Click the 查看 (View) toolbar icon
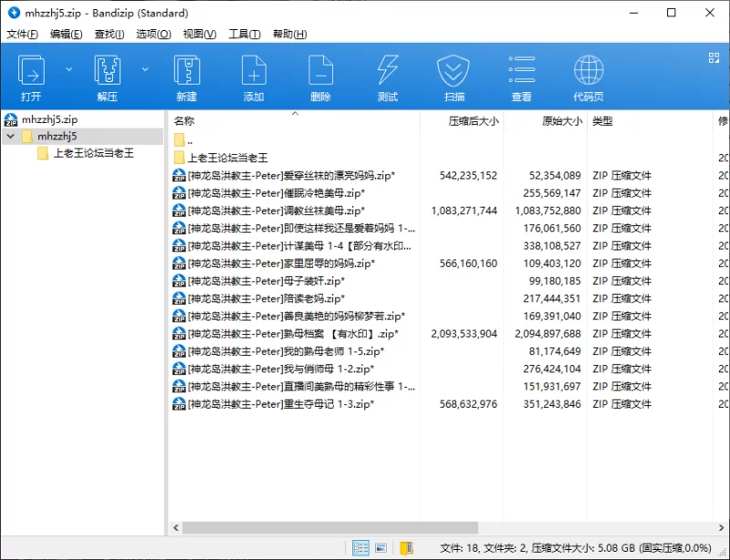Viewport: 730px width, 560px height. pos(521,71)
